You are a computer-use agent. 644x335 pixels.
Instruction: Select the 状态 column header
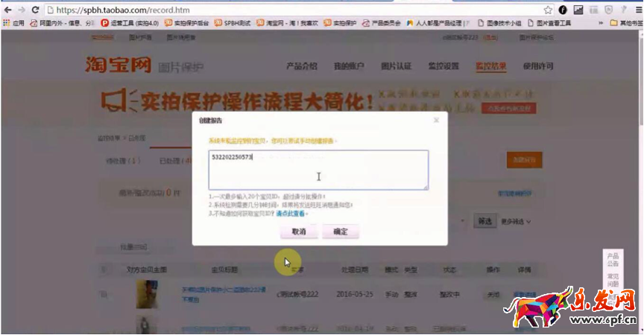[449, 269]
